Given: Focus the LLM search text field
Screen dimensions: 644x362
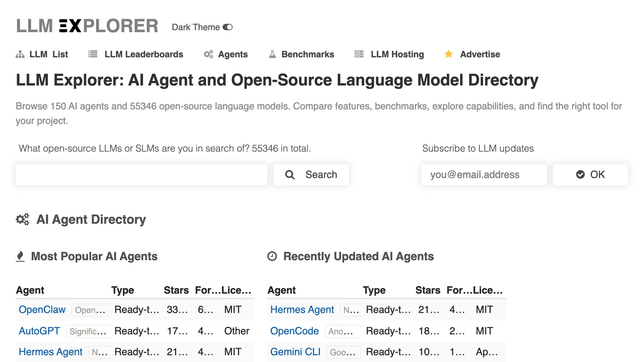Looking at the screenshot, I should point(141,175).
